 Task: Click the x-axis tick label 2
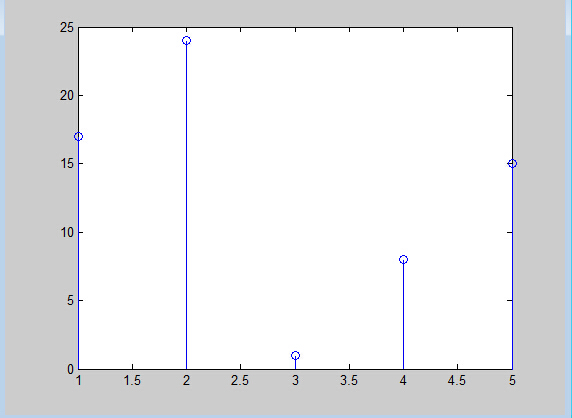click(x=186, y=381)
